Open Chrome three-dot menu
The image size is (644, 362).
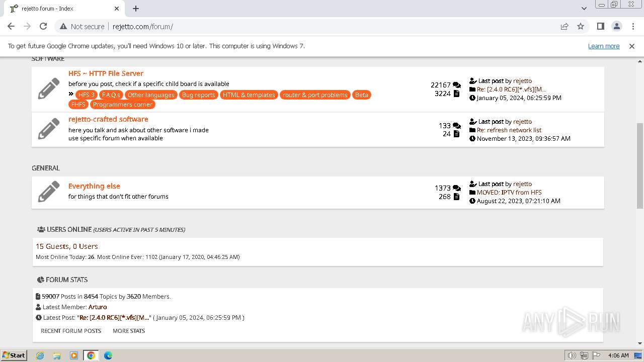[633, 26]
